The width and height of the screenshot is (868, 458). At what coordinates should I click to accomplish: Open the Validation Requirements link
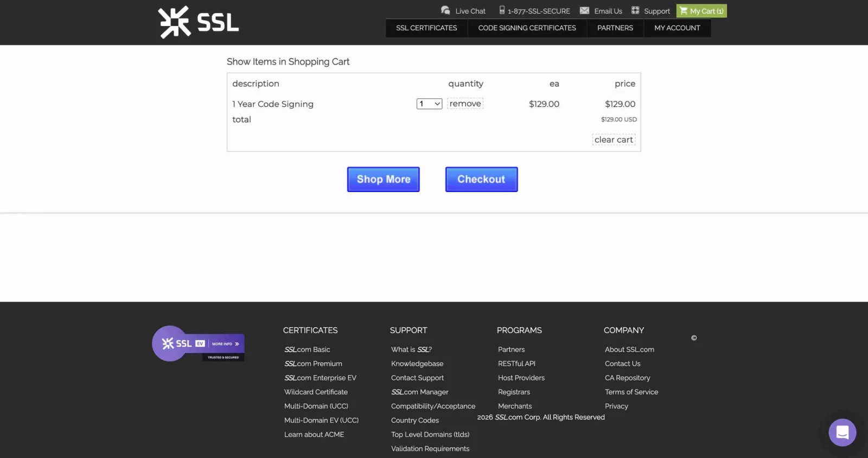430,449
